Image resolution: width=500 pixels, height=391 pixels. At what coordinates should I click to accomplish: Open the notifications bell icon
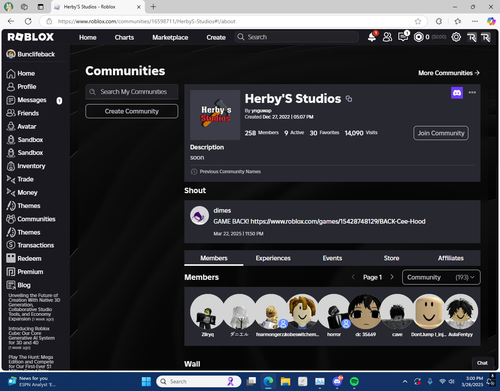[372, 37]
